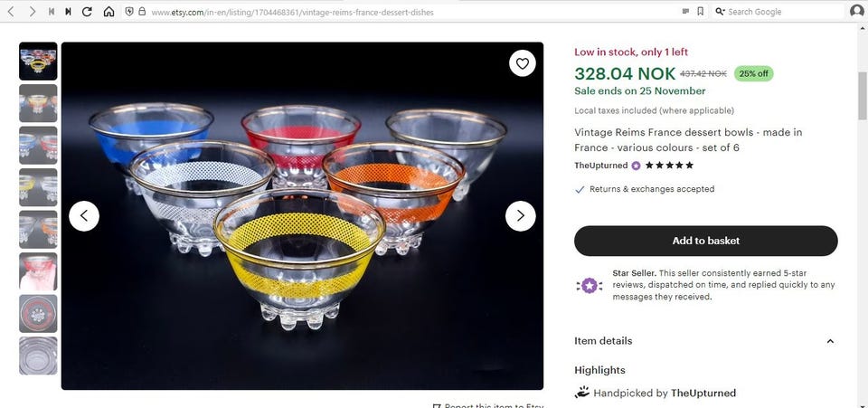Select the red bowl close-up thumbnail
The image size is (868, 408).
click(38, 271)
